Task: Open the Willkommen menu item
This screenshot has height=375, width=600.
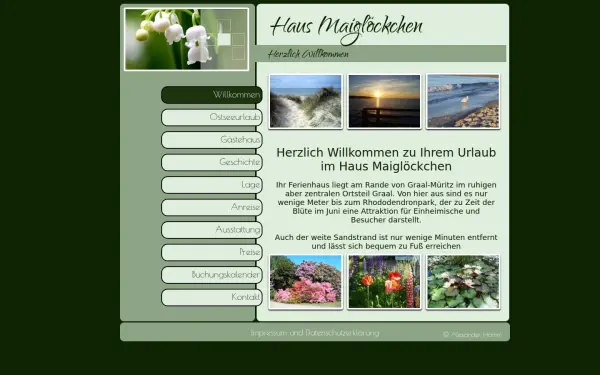Action: point(212,95)
